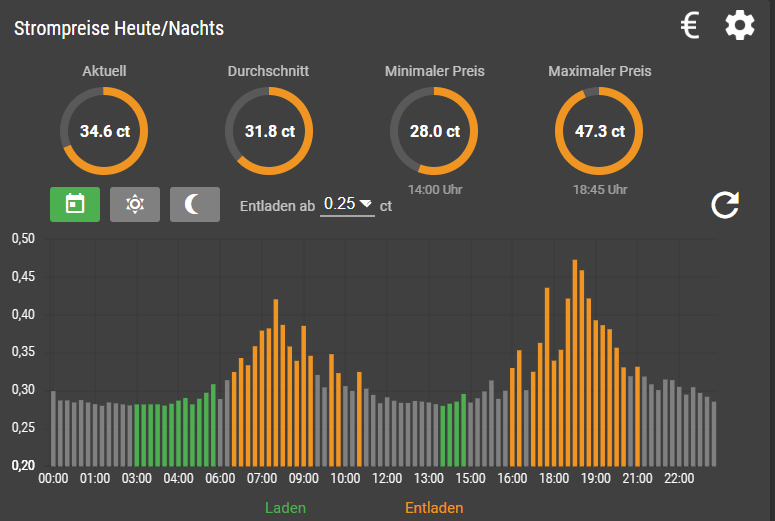Click the 14:00 Uhr minimum time label

(434, 189)
